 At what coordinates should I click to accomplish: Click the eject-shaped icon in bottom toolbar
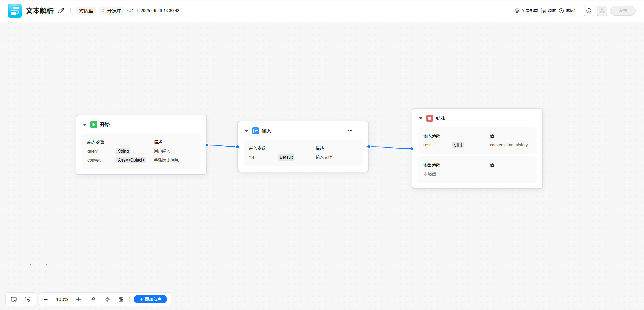click(93, 299)
